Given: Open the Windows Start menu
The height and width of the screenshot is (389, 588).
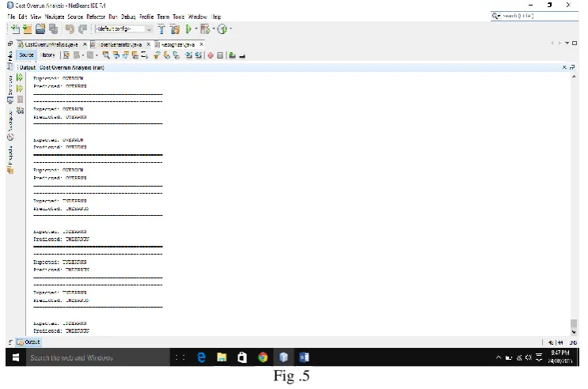Looking at the screenshot, I should coord(15,357).
